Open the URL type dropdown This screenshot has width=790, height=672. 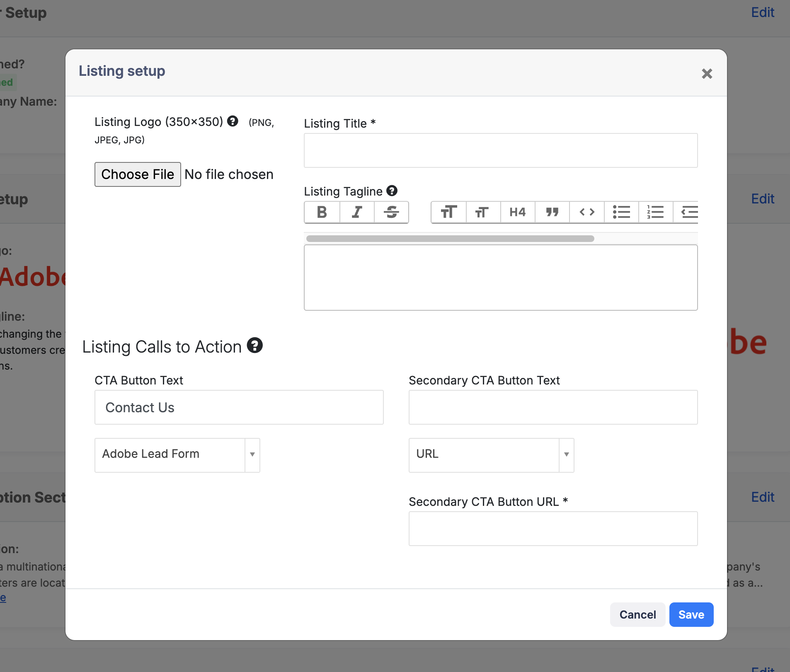click(x=491, y=455)
